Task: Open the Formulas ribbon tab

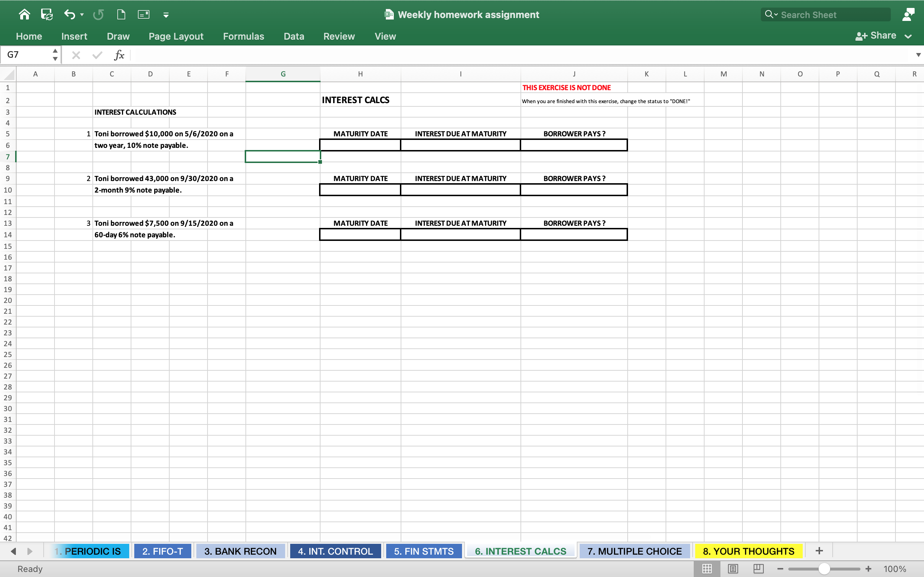Action: click(x=243, y=36)
